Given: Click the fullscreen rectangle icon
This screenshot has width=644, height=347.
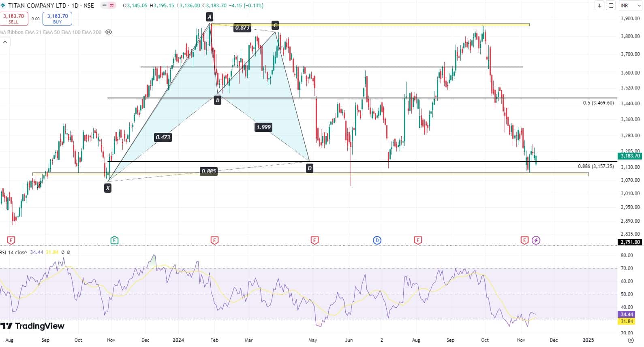Looking at the screenshot, I should coord(611,5).
